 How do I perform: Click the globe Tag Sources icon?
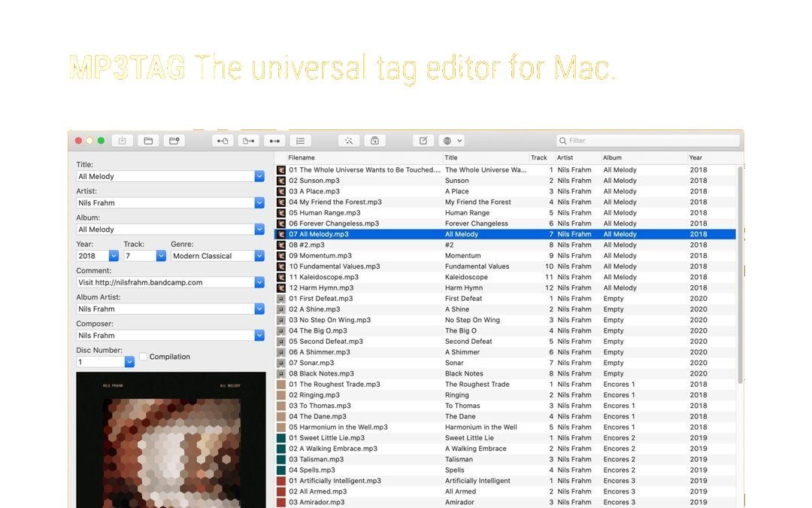447,141
